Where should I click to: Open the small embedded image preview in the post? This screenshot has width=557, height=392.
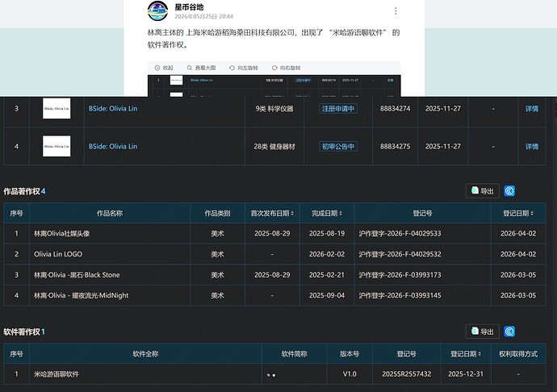[x=274, y=85]
